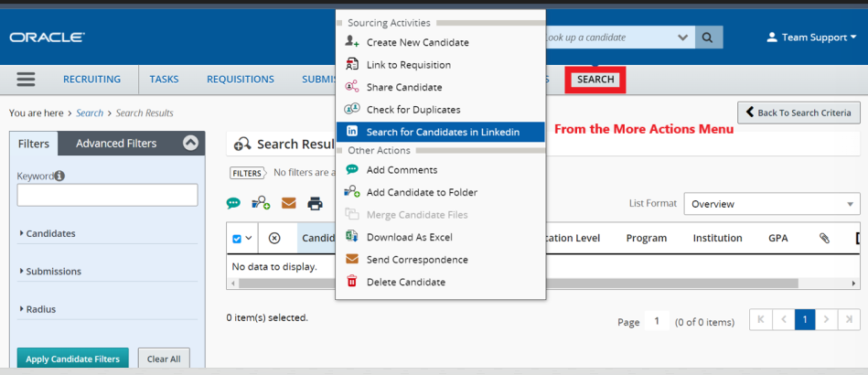
Task: Click the Send Correspondence envelope in menu
Action: [x=352, y=259]
